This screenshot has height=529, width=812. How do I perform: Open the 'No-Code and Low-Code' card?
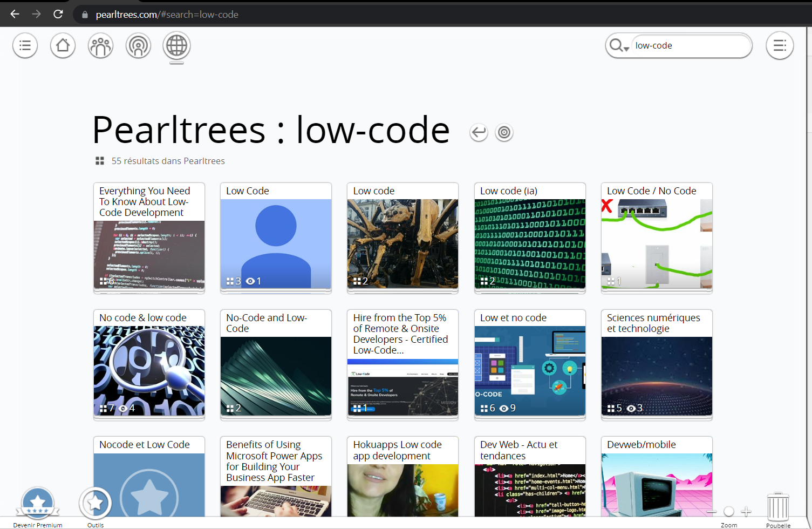tap(276, 364)
